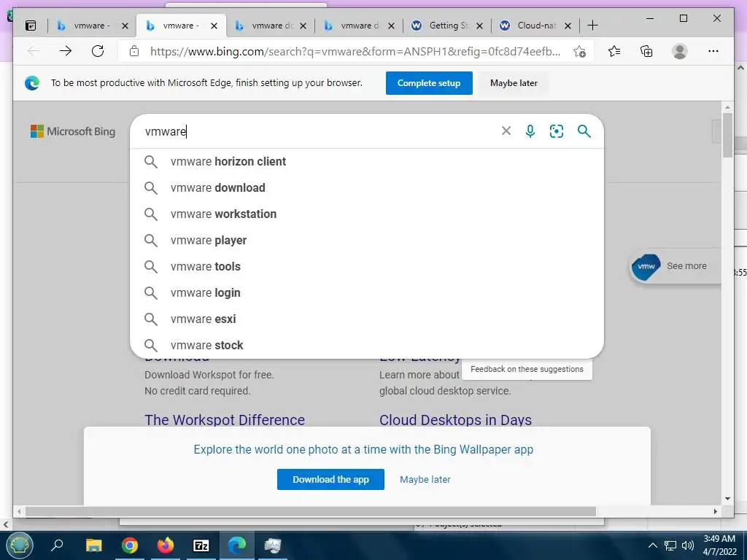The image size is (747, 560).
Task: Close the Cloud-nat tab
Action: click(568, 26)
